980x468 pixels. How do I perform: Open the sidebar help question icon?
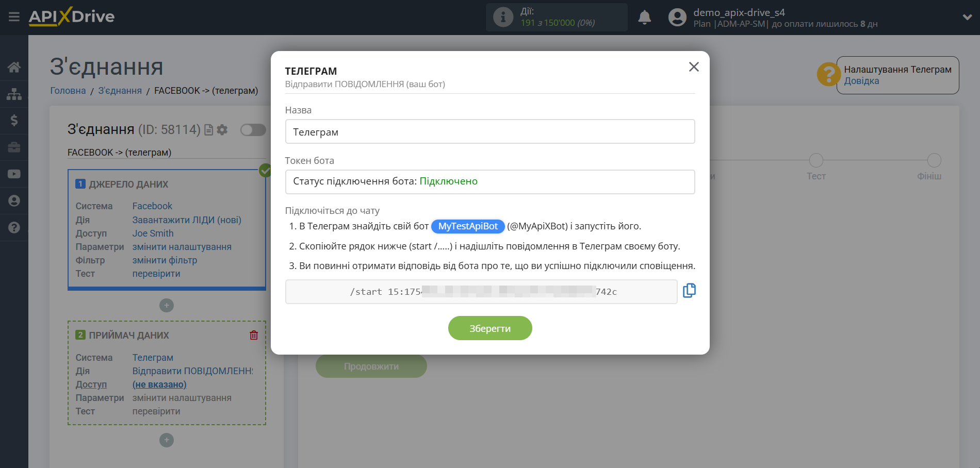click(x=14, y=227)
